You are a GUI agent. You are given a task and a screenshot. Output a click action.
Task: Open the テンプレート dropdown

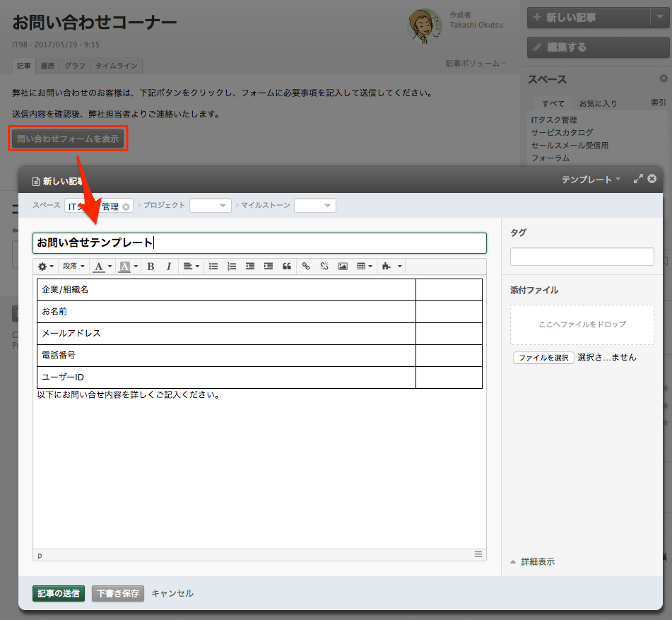[592, 180]
